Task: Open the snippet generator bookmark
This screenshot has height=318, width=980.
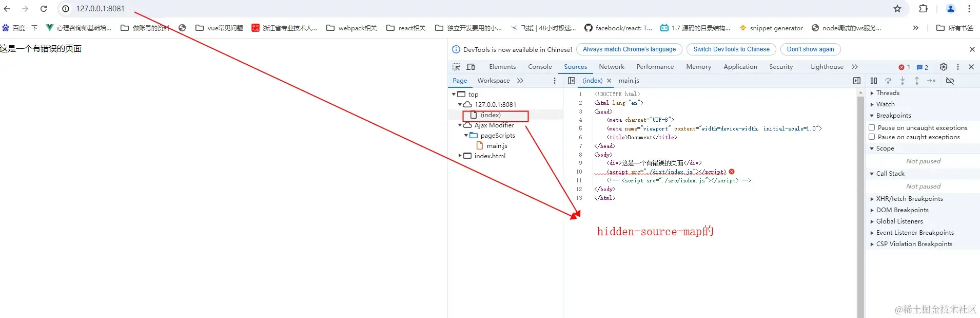Action: click(x=771, y=28)
